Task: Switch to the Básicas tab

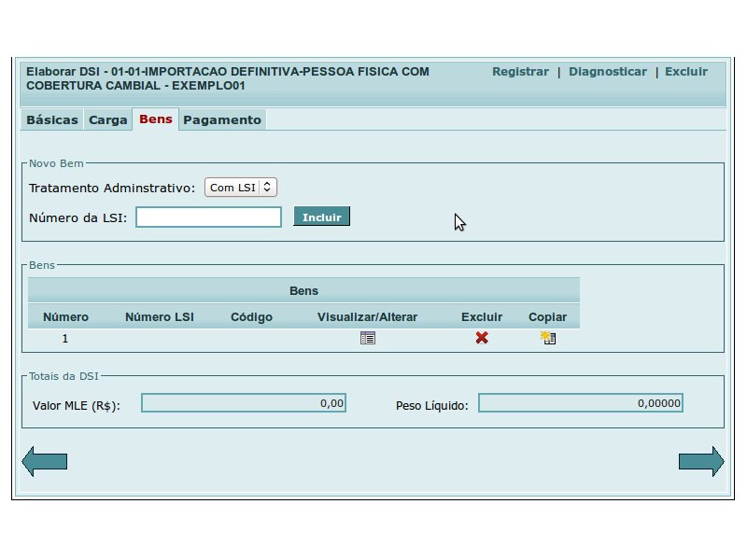Action: [x=52, y=120]
